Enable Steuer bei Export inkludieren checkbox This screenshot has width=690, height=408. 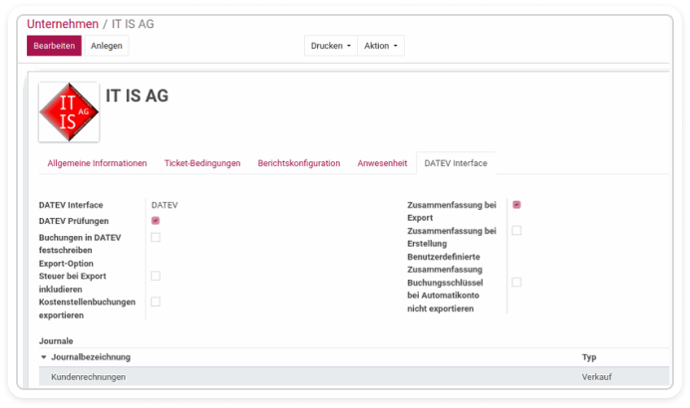point(155,276)
